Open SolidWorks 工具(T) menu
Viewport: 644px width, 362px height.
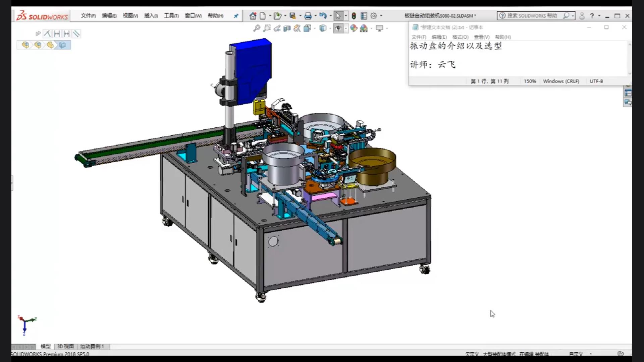(x=171, y=16)
